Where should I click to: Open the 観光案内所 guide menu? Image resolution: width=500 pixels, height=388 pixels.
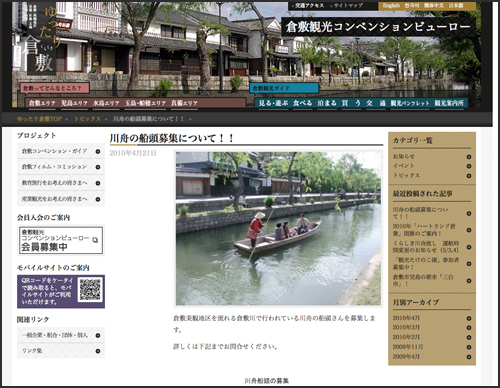pyautogui.click(x=449, y=103)
